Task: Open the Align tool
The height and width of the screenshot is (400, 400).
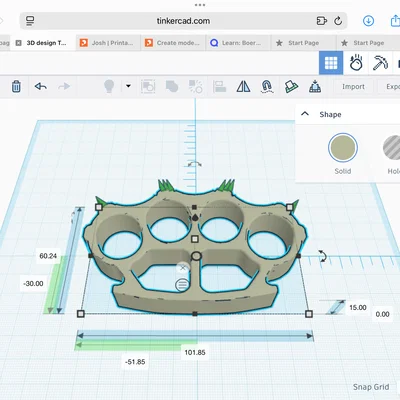Action: (219, 87)
